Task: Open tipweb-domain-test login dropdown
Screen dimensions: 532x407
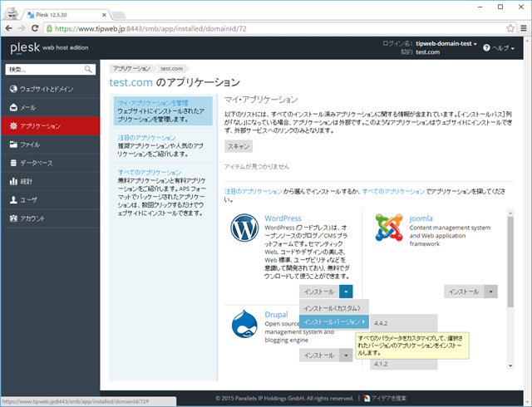Action: point(446,43)
